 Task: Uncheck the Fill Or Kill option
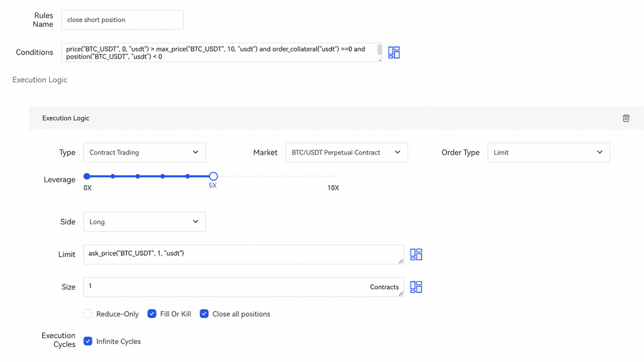click(x=152, y=314)
